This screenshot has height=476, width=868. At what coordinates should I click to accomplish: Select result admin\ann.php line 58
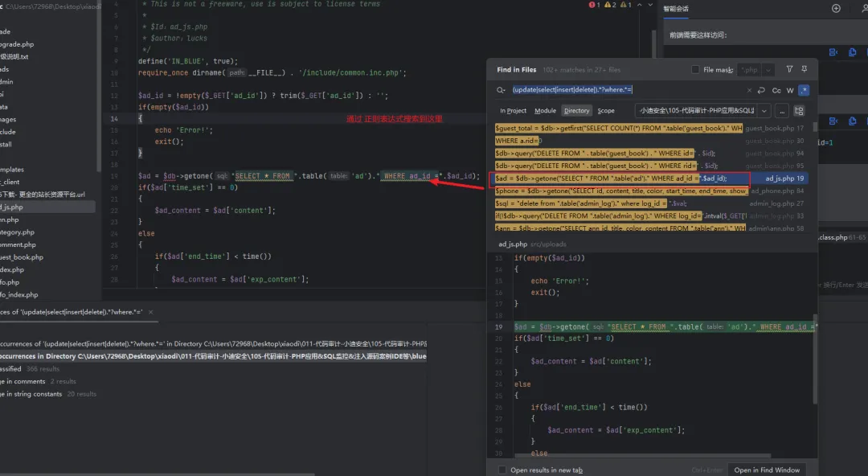point(649,228)
